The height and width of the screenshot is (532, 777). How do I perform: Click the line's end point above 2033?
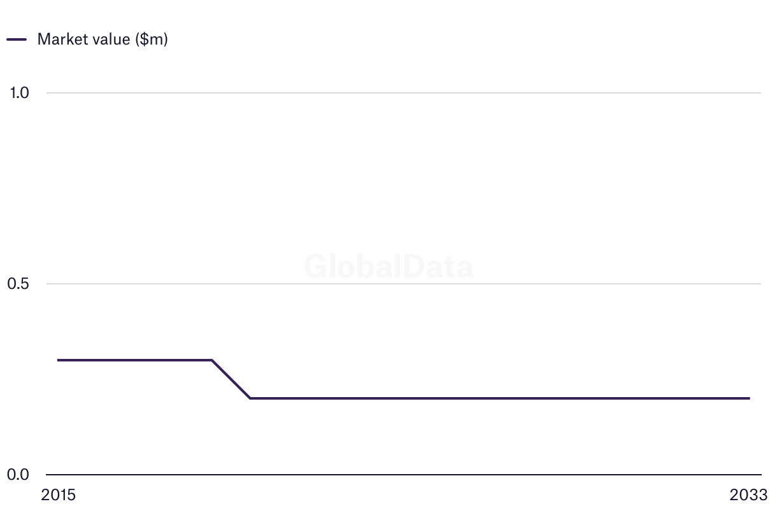749,398
